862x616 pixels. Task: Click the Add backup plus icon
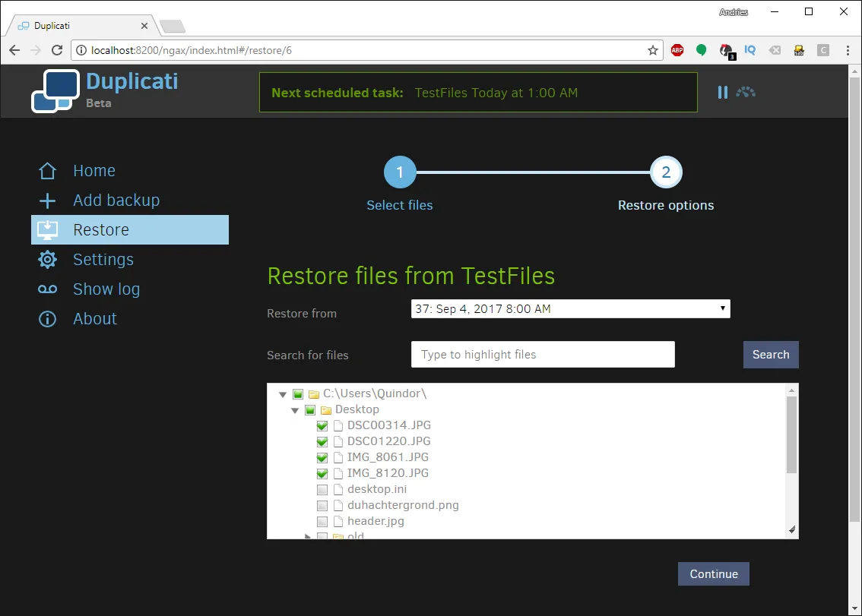point(47,201)
